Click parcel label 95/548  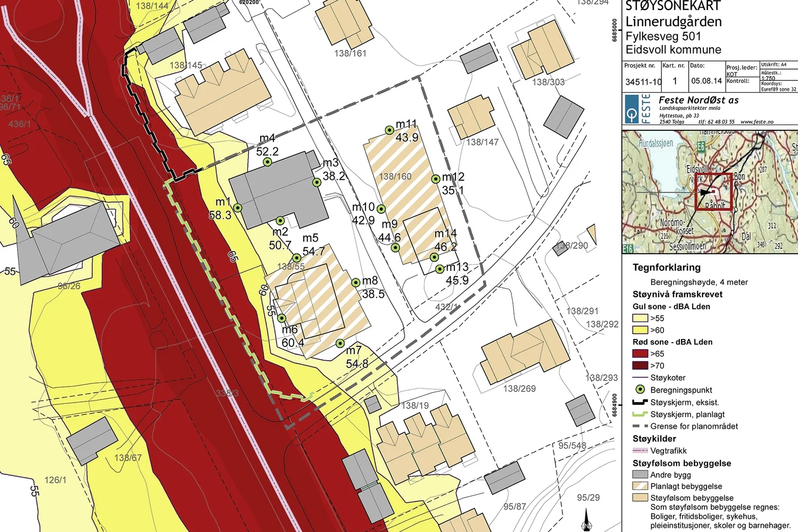click(572, 445)
